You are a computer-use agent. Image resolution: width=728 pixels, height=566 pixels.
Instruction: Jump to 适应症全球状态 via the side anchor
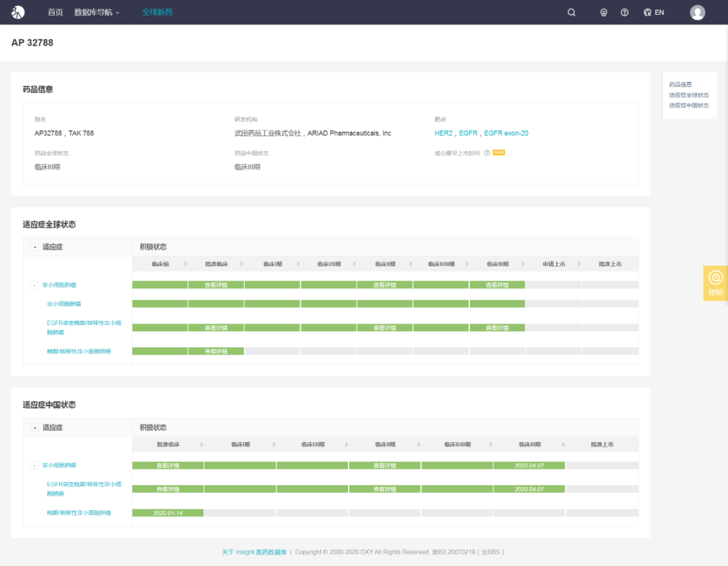click(x=688, y=95)
